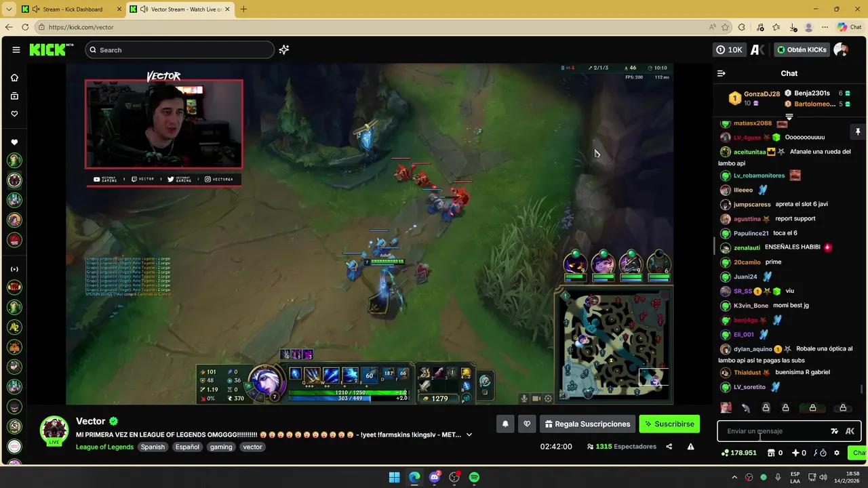The image size is (868, 488).
Task: Click into the Kick Search field
Action: point(180,49)
